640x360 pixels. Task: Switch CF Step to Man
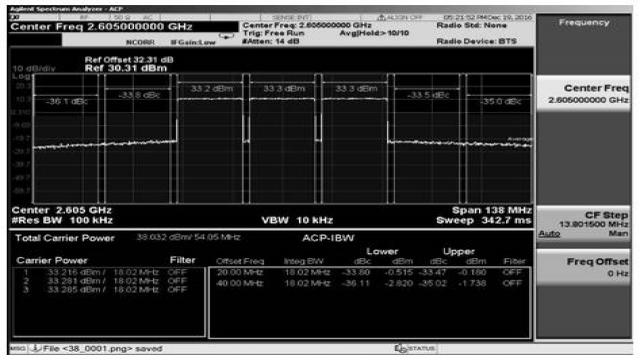pyautogui.click(x=618, y=233)
